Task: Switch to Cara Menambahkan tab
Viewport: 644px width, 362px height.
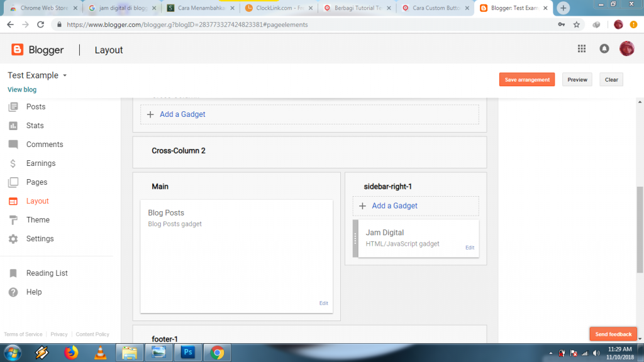Action: click(x=201, y=8)
